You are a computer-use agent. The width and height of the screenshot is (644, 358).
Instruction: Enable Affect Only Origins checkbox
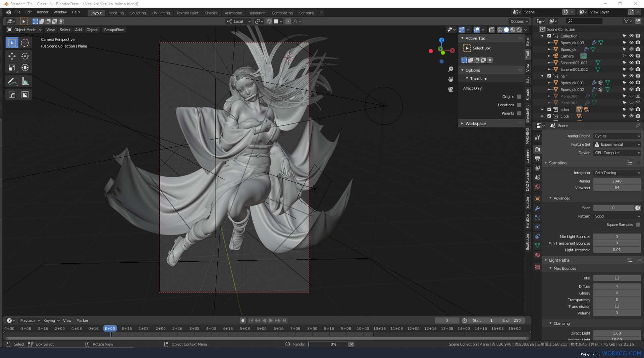click(x=519, y=97)
